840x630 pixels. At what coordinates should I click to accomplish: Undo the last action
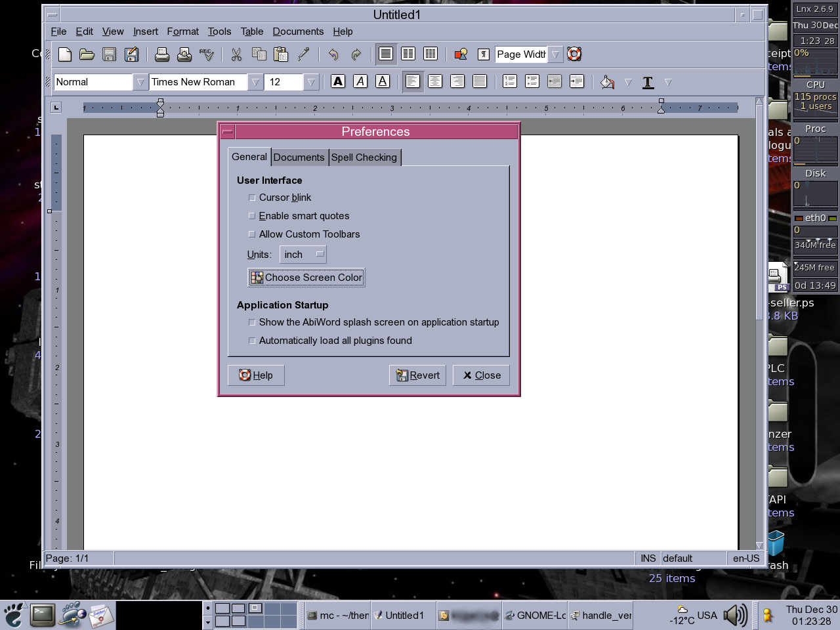pos(333,54)
